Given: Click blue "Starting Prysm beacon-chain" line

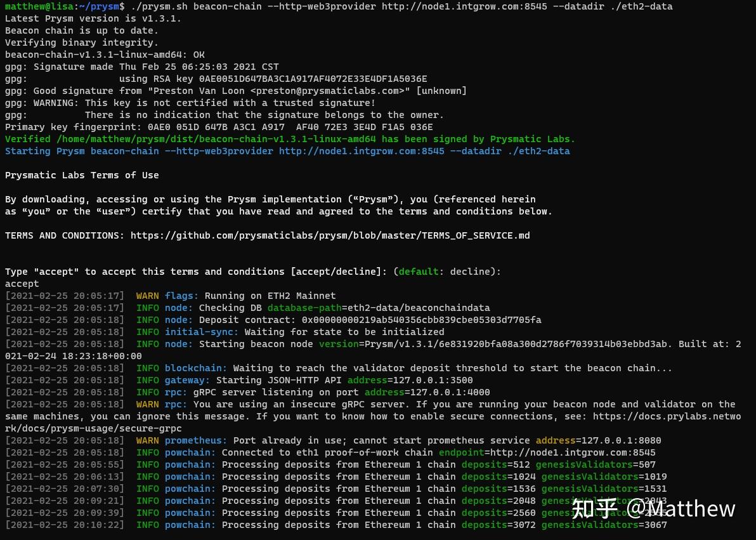Looking at the screenshot, I should [x=287, y=151].
